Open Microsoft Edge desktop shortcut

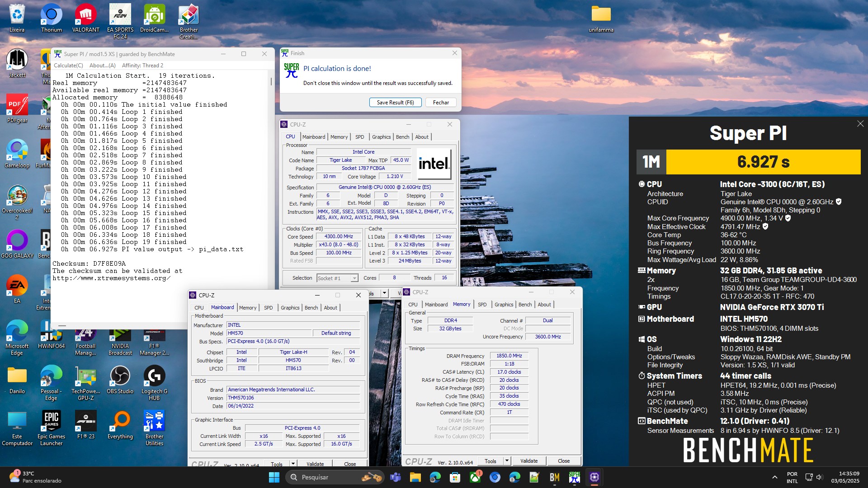[17, 337]
